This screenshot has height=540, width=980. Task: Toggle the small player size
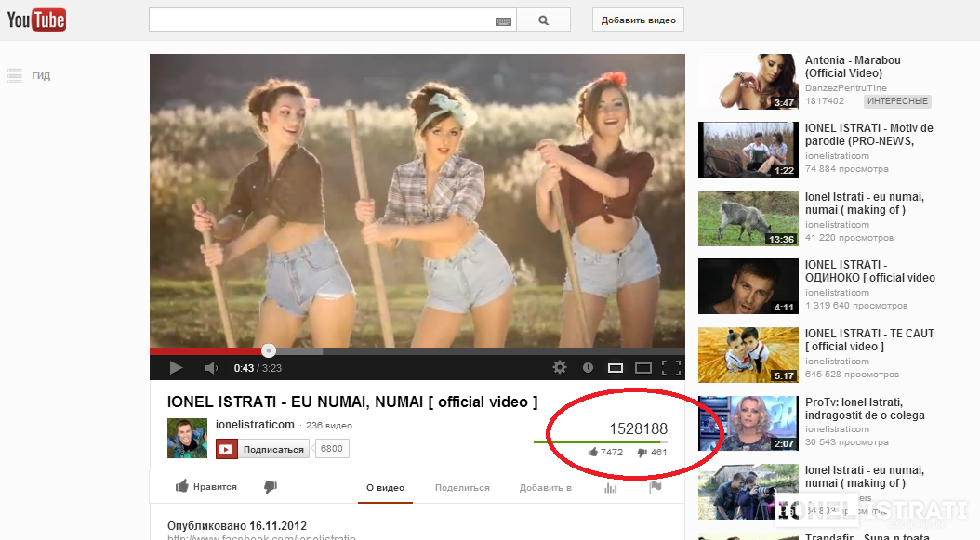(x=616, y=368)
